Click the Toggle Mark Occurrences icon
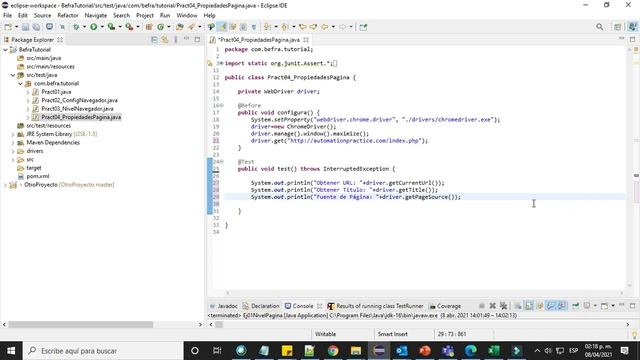 tap(222, 27)
